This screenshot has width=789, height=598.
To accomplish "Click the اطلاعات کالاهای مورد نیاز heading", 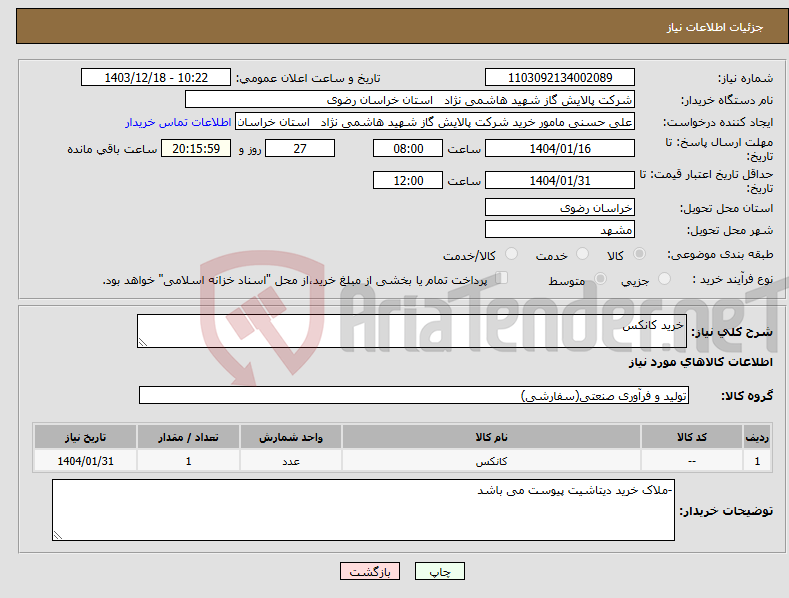I will [700, 362].
